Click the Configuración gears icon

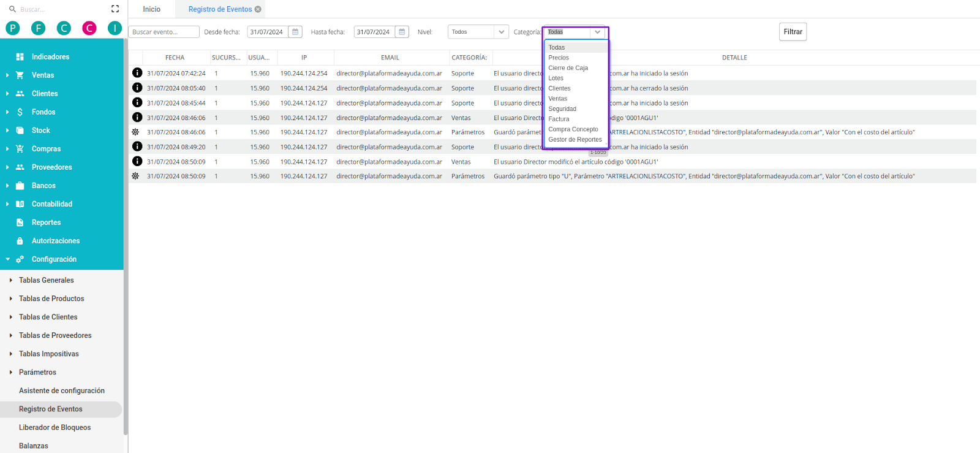click(x=20, y=259)
